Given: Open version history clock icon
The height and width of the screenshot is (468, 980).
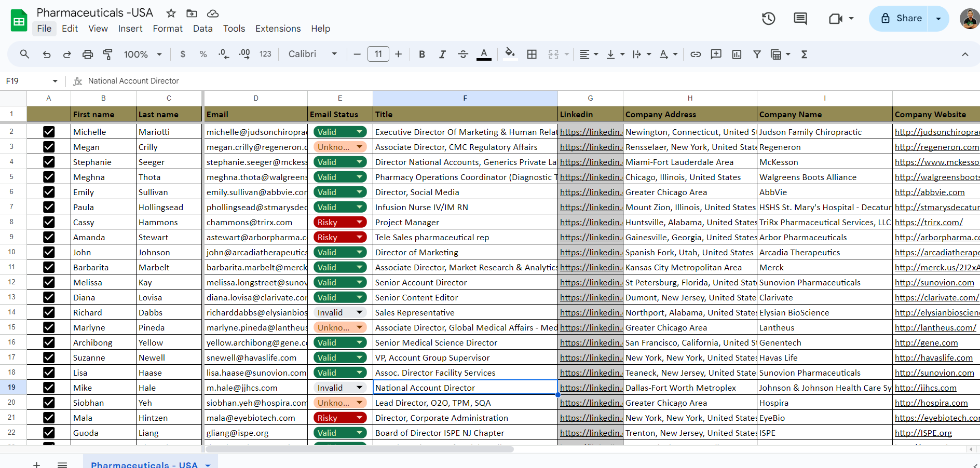Looking at the screenshot, I should point(769,19).
